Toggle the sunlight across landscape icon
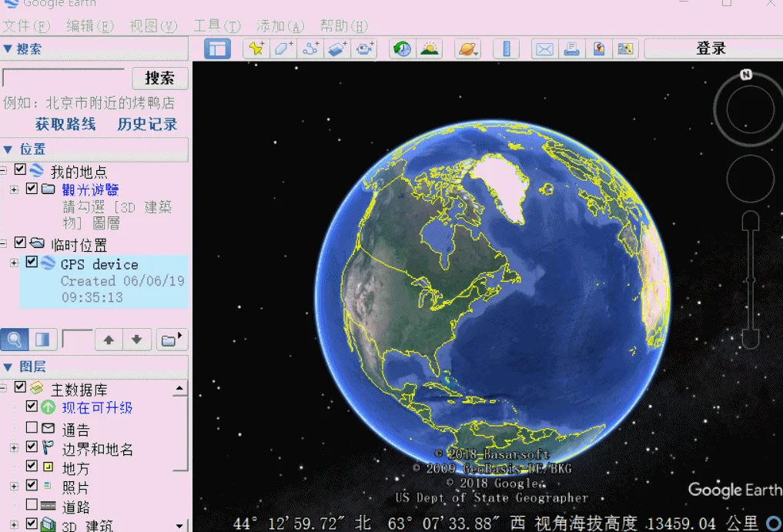 tap(430, 49)
